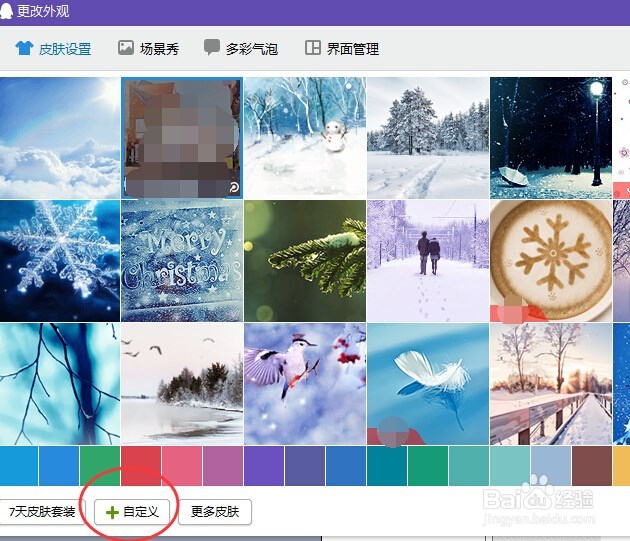
Task: Open the 皮肤设置 skin settings tab
Action: pos(53,49)
